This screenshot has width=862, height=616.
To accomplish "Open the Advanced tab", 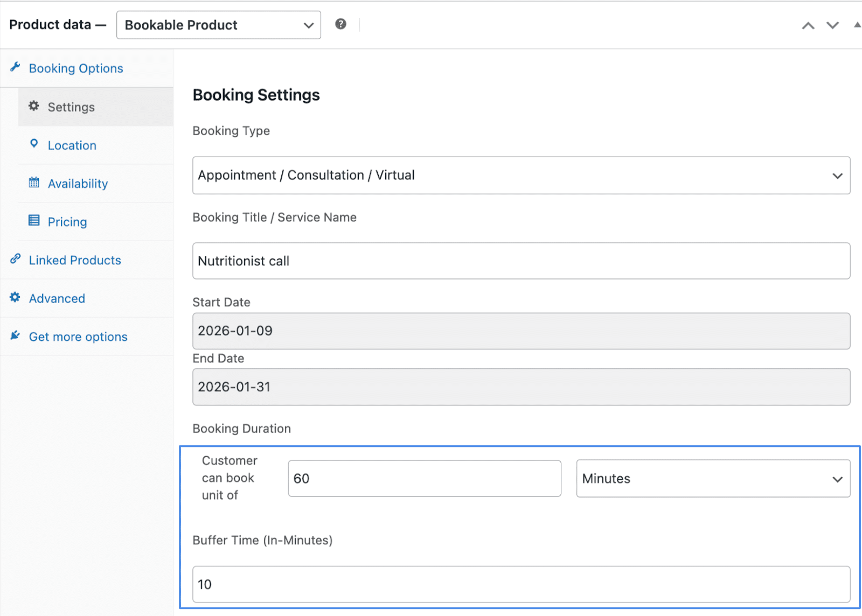I will pyautogui.click(x=87, y=298).
